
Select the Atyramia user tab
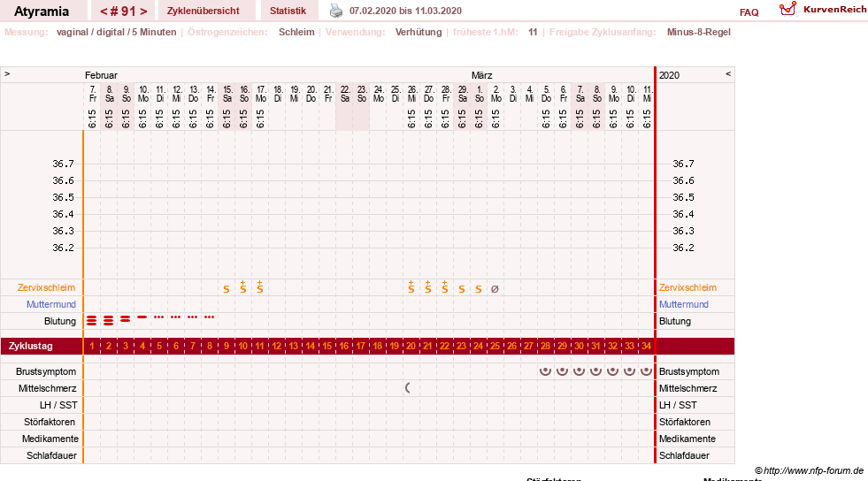tap(42, 11)
